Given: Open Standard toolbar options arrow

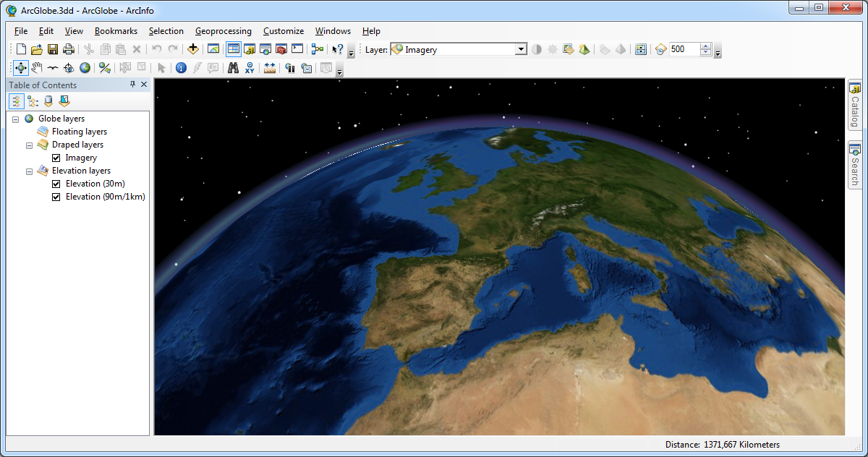Looking at the screenshot, I should click(x=351, y=52).
